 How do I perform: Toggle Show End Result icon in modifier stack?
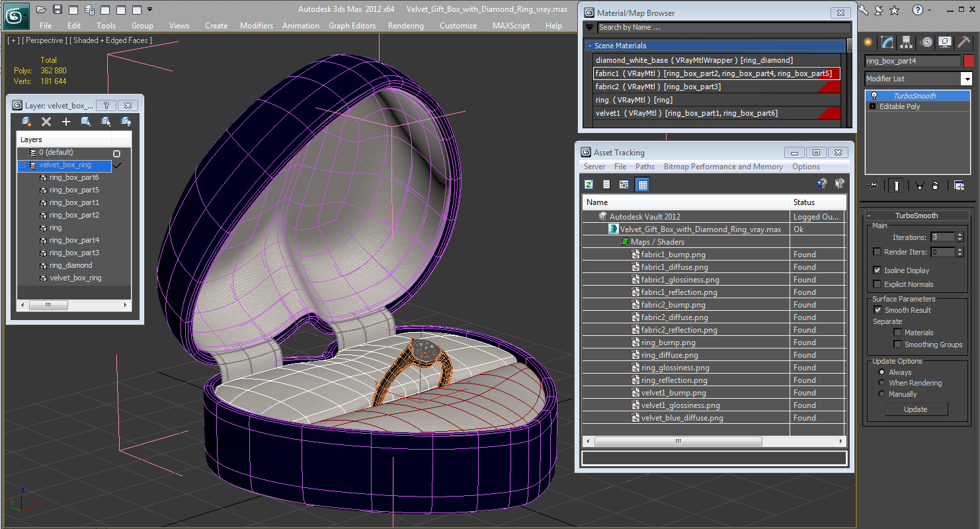pos(897,186)
